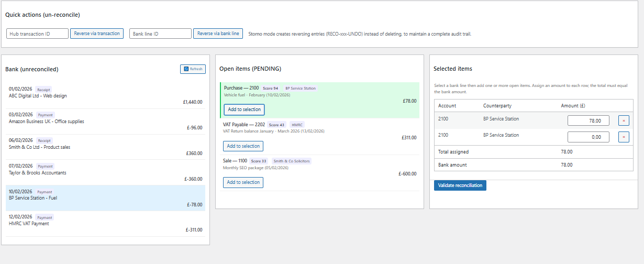Add Purchase 2100 item to selection
The image size is (644, 264).
coord(245,109)
